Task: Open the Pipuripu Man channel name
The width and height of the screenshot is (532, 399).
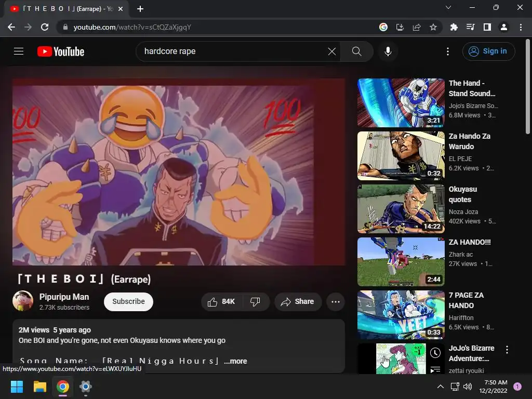Action: coord(64,297)
